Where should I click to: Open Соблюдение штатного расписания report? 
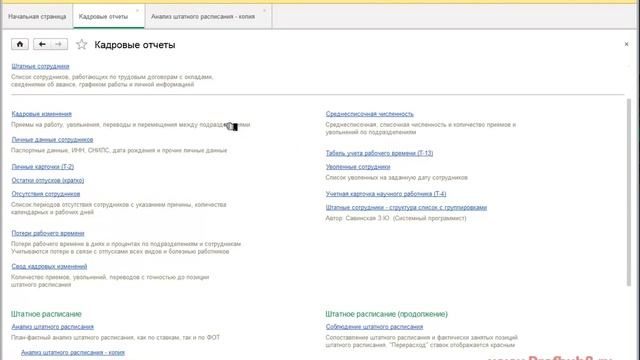coord(374,327)
